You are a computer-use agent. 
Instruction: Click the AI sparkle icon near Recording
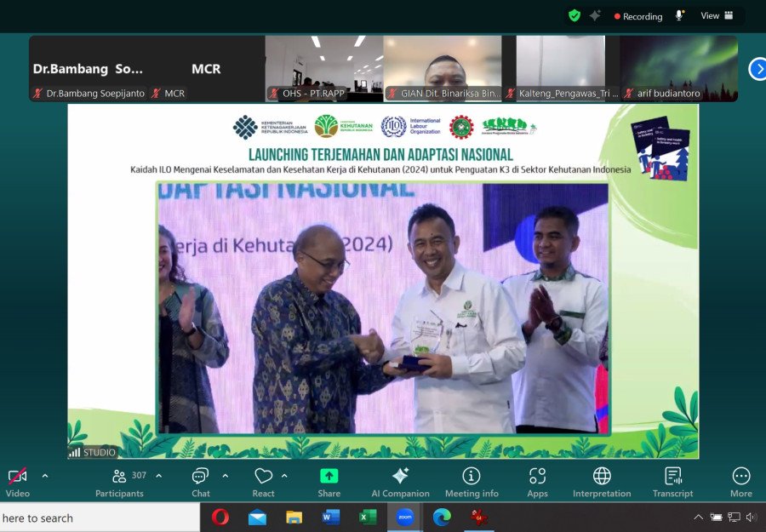(x=595, y=15)
